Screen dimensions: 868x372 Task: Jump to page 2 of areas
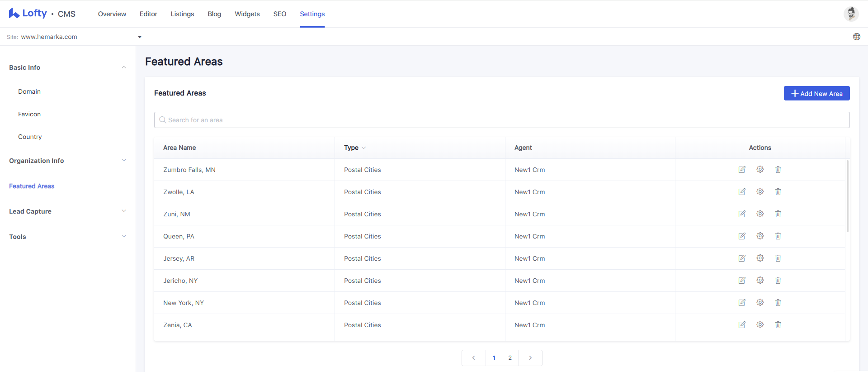510,358
